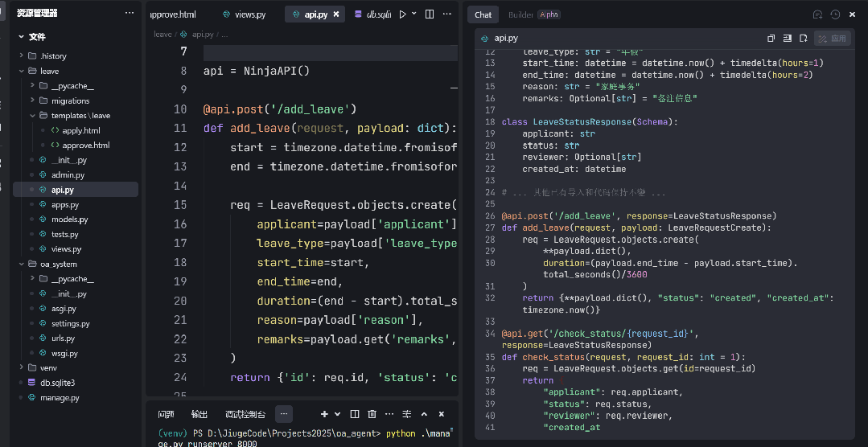Open chat history clock icon
868x447 pixels.
[835, 15]
